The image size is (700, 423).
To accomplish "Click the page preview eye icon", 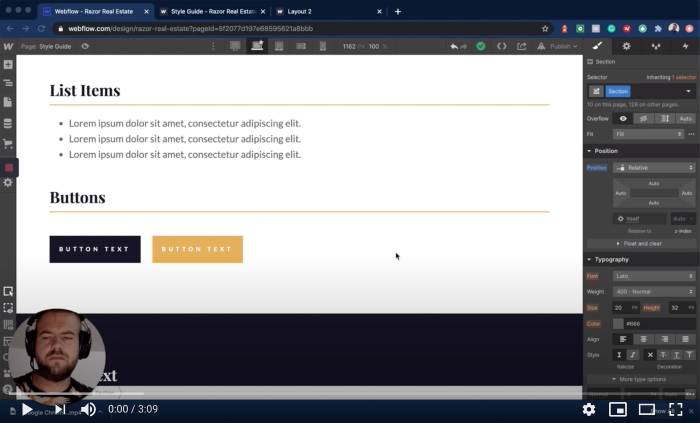I will pyautogui.click(x=85, y=46).
